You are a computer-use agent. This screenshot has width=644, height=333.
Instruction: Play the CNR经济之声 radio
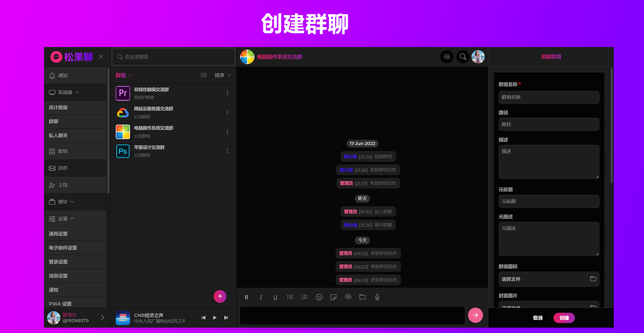215,317
